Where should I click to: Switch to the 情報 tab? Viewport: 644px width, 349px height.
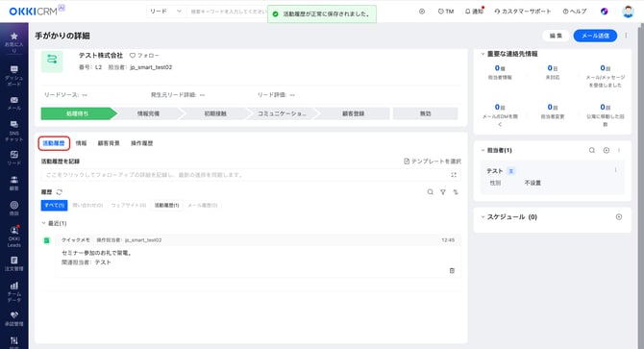pyautogui.click(x=82, y=143)
